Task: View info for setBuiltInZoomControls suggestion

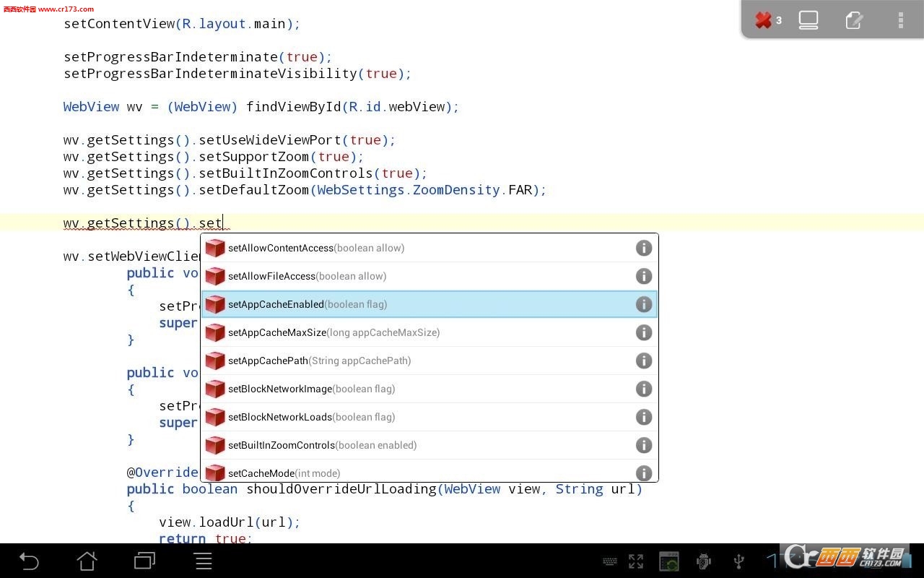Action: coord(643,445)
